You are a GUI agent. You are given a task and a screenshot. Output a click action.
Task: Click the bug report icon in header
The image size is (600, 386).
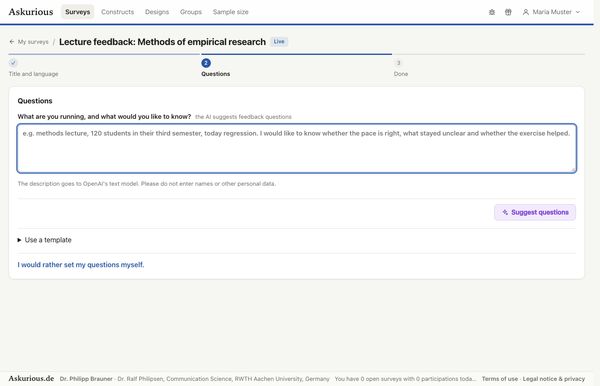492,12
